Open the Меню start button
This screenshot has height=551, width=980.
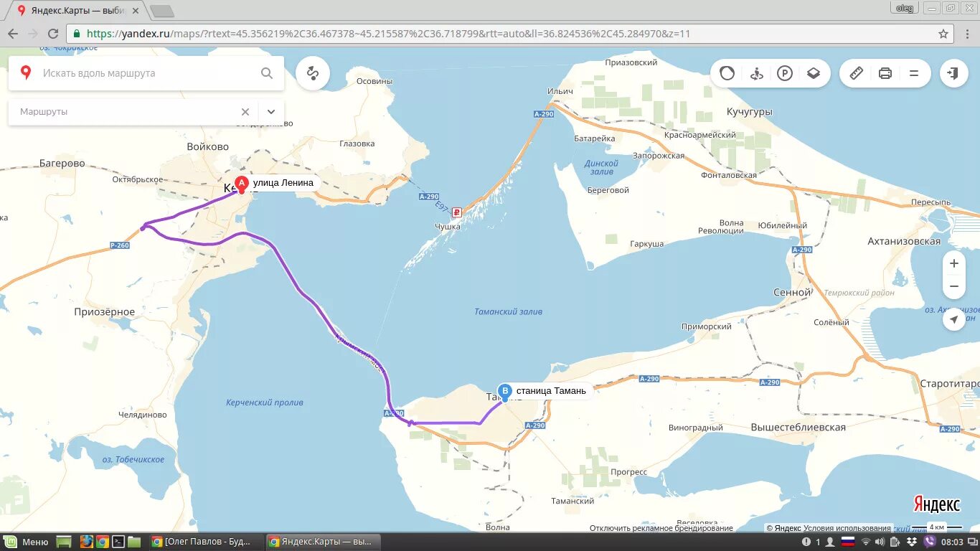tap(27, 542)
